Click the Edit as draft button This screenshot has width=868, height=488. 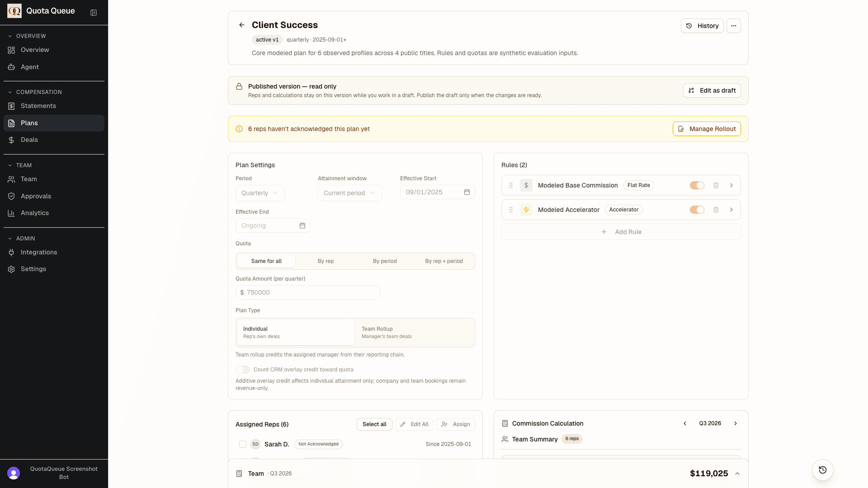click(712, 90)
